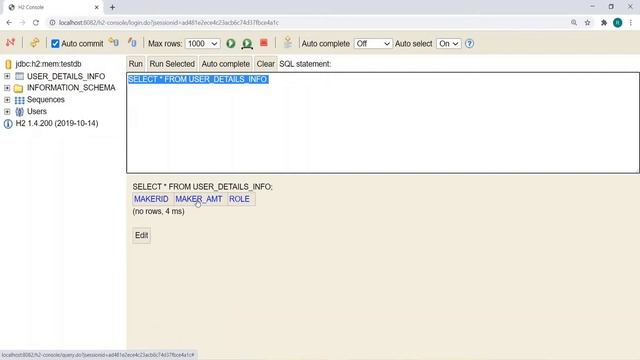
Task: Expand the USER_DETAILS_INFO tree node
Action: (7, 76)
